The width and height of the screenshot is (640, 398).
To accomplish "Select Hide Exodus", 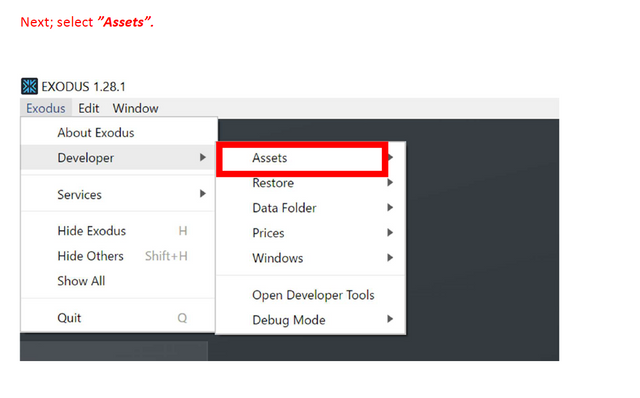I will pyautogui.click(x=118, y=231).
